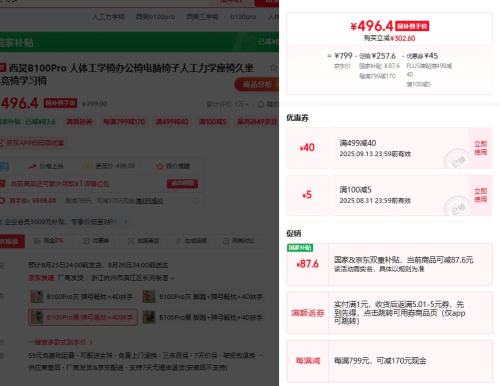This screenshot has width=500, height=386.
Task: Click the 满499减40 promo tag
Action: [172, 122]
